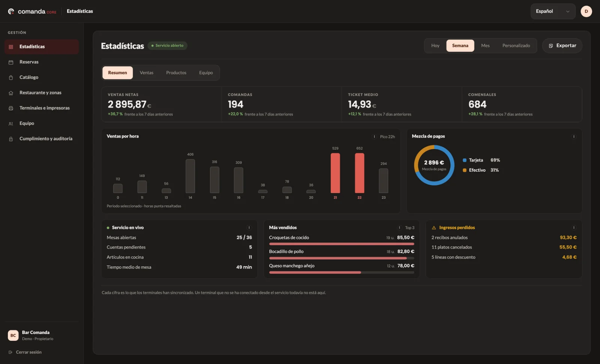600x364 pixels.
Task: Open the user avatar D menu
Action: point(586,11)
